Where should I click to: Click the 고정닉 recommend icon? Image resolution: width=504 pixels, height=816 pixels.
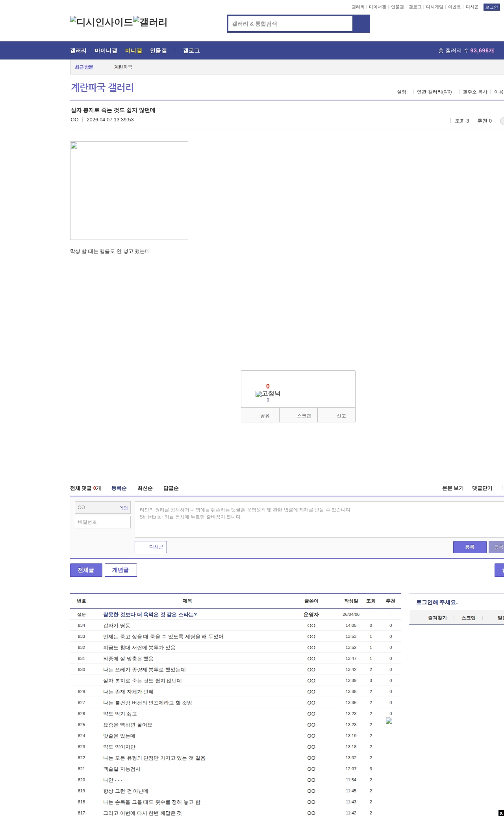[268, 394]
